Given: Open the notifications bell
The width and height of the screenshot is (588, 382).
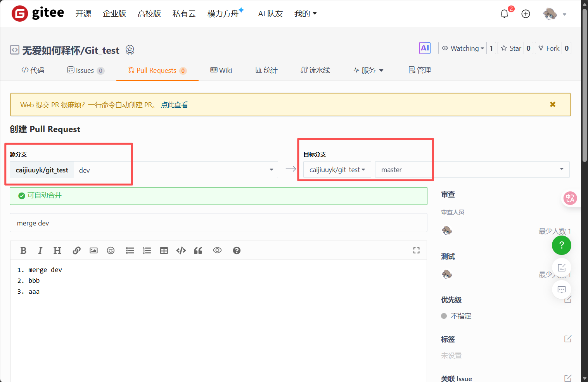Looking at the screenshot, I should 504,14.
